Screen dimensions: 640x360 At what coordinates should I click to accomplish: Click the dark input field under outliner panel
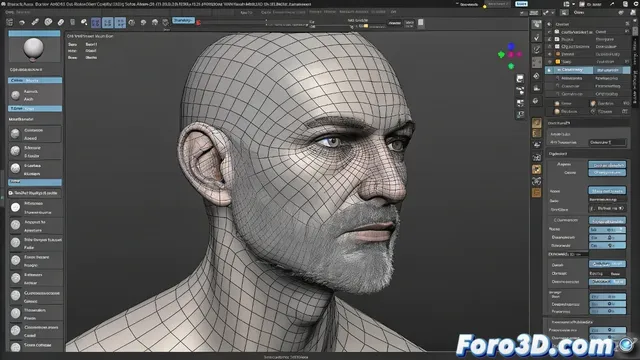click(x=607, y=142)
